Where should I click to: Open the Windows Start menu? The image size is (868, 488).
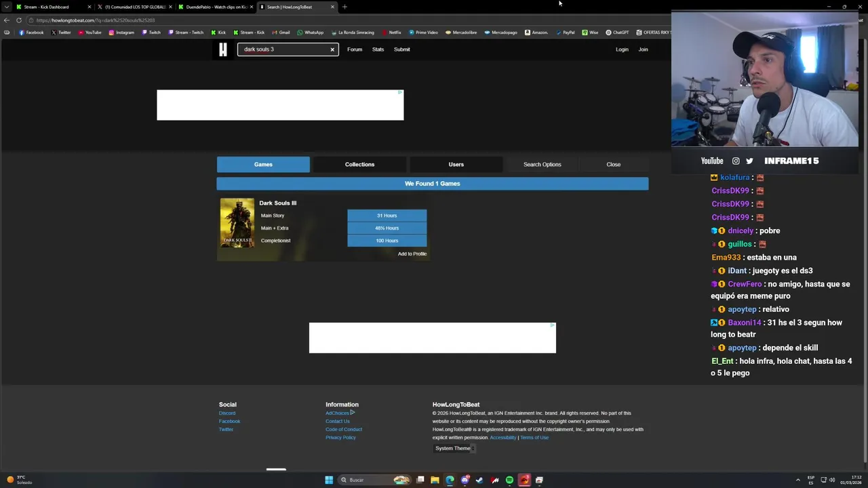tap(329, 480)
